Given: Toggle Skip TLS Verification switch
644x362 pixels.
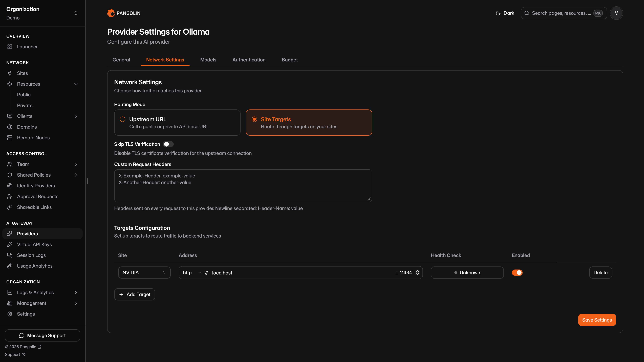Looking at the screenshot, I should (168, 144).
